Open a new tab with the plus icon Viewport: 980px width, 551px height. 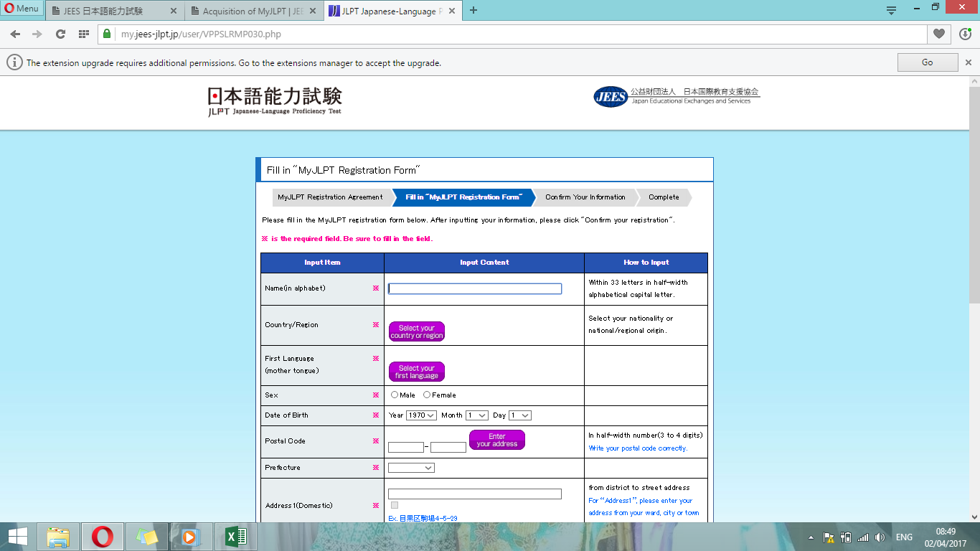473,10
